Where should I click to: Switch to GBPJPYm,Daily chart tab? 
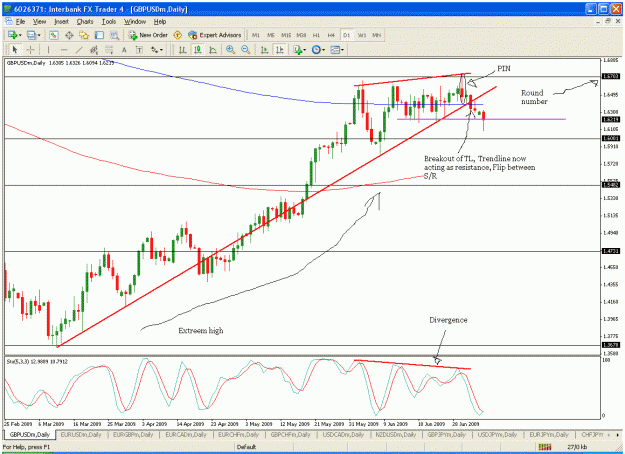click(x=446, y=435)
